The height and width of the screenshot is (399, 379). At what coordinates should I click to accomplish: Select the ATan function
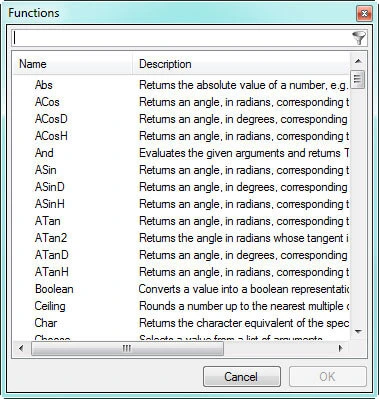(x=48, y=221)
